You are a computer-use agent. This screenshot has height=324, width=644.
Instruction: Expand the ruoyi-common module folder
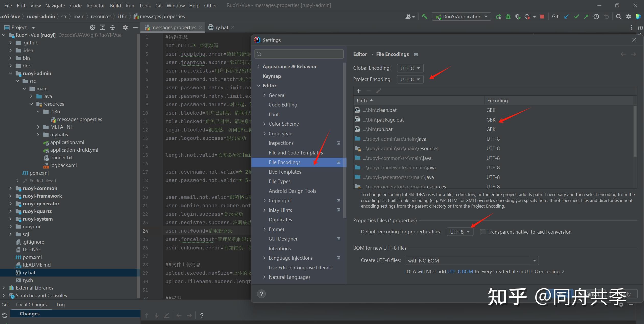pyautogui.click(x=10, y=188)
